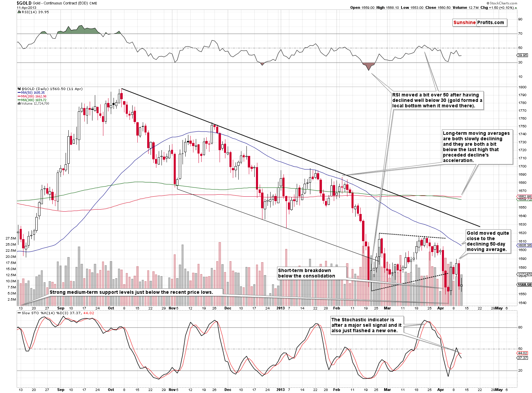Click the 'High 1568.10' value in the header
The image size is (532, 393).
388,7
